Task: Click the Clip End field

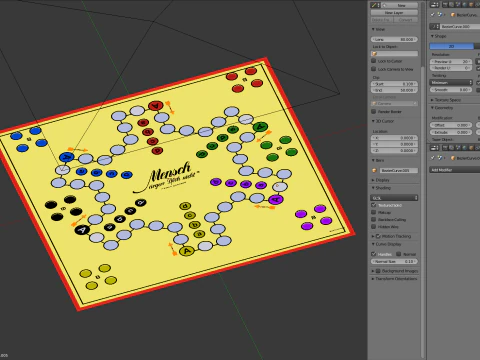Action: tap(394, 90)
